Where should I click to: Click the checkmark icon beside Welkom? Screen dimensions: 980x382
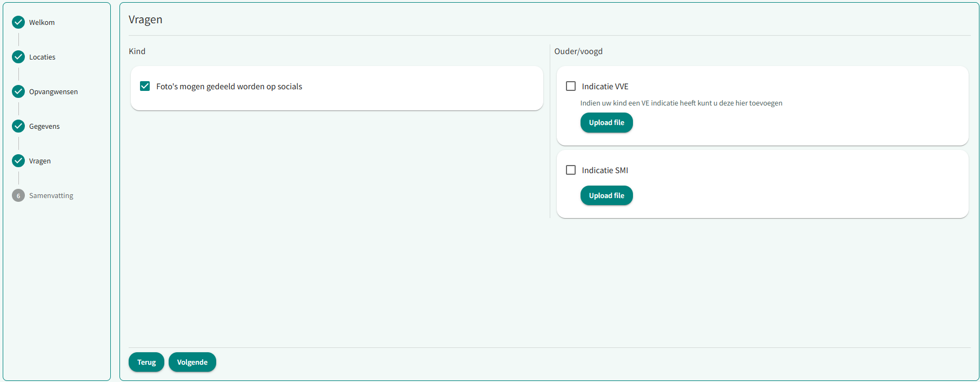click(18, 22)
